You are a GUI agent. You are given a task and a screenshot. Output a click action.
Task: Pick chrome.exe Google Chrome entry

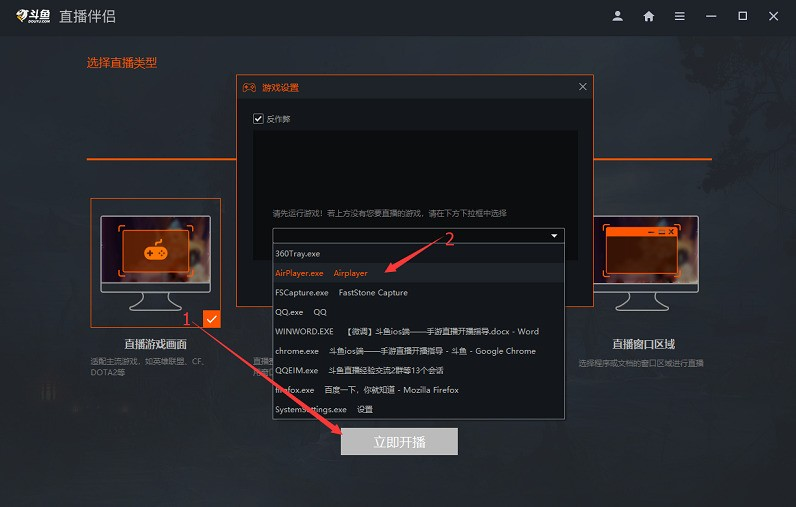tap(405, 351)
